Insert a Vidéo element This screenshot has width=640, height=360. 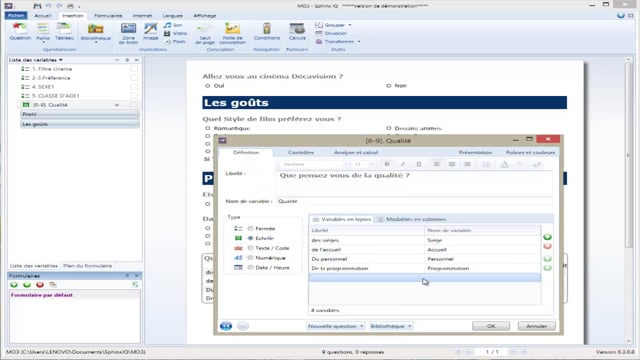tap(176, 33)
